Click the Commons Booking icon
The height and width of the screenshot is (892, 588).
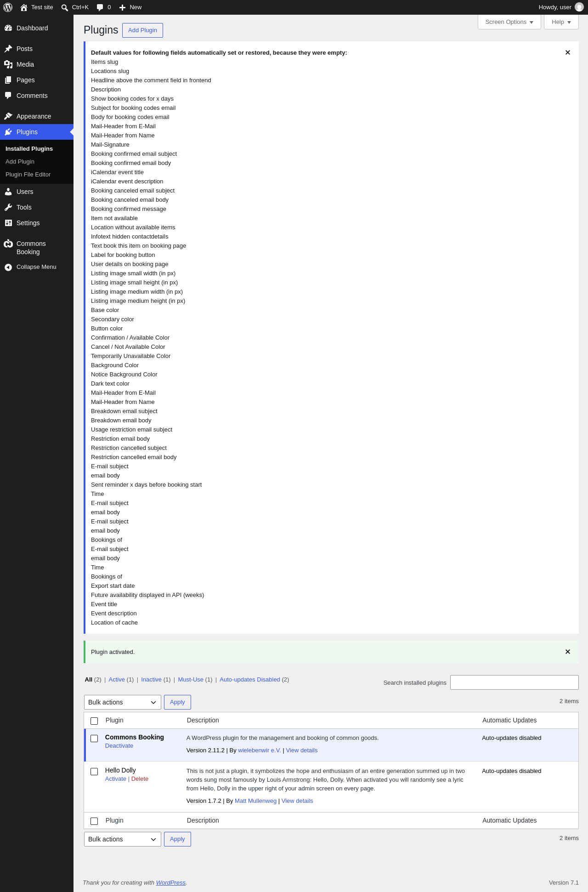(x=8, y=244)
